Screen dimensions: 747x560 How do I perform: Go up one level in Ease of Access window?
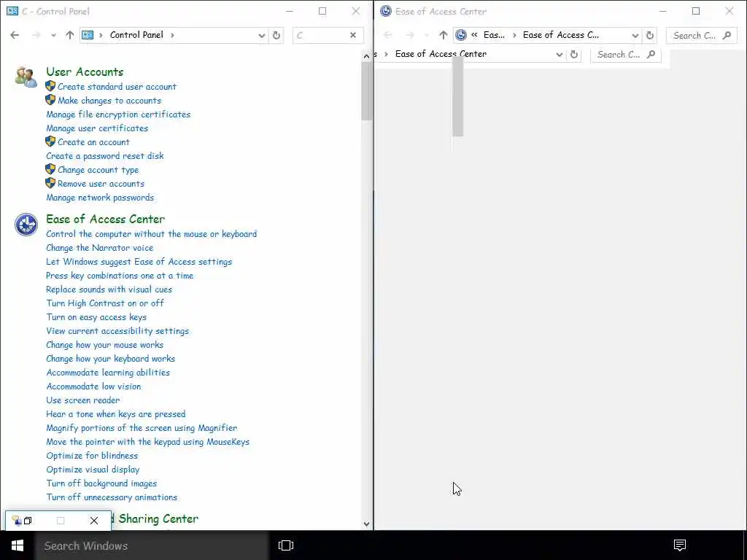(x=444, y=35)
